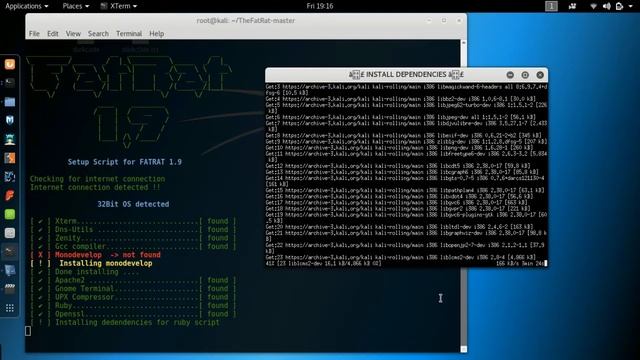Image resolution: width=640 pixels, height=360 pixels.
Task: Click the 'Zenity' found line
Action: pos(133,238)
